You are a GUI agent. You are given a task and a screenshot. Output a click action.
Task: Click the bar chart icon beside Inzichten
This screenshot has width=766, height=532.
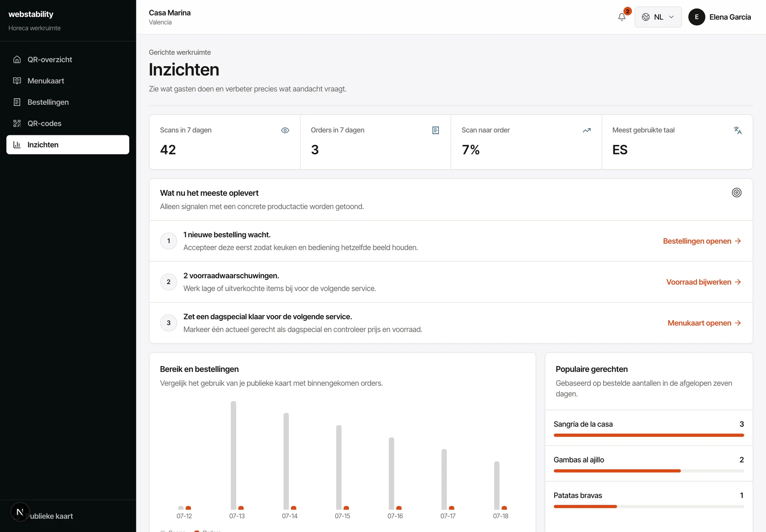(17, 144)
